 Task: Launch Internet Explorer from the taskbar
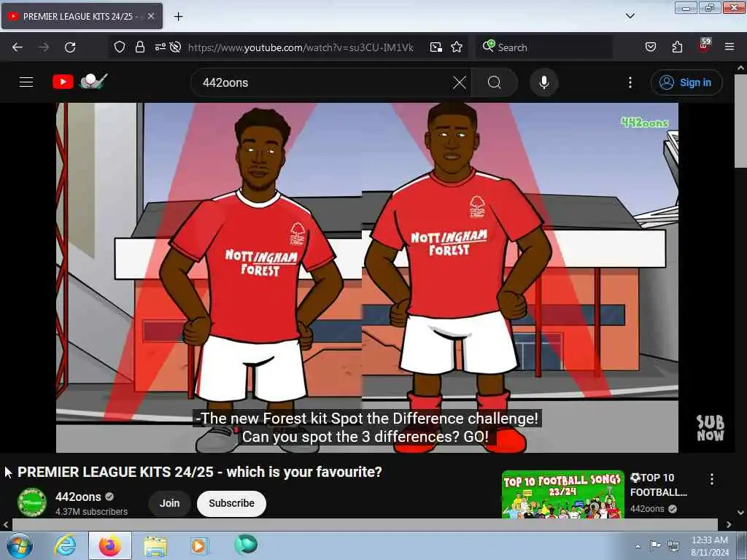click(65, 545)
